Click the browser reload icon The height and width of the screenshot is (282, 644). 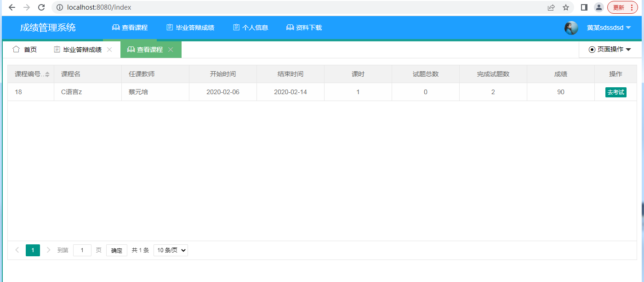click(41, 7)
